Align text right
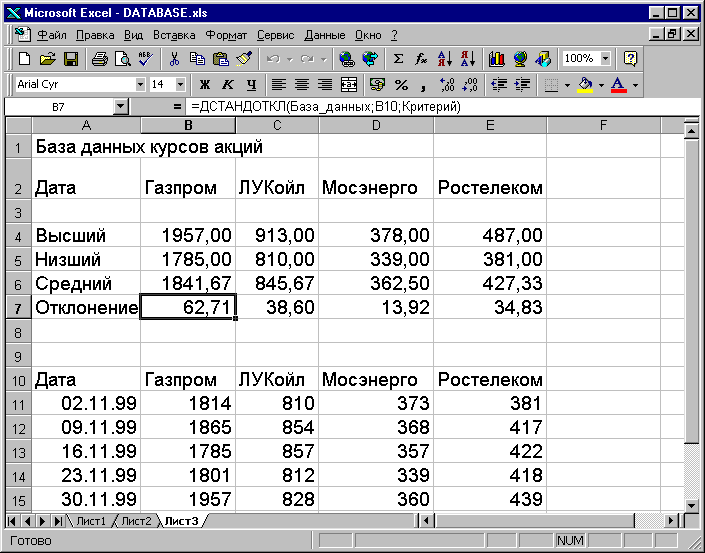This screenshot has height=553, width=705. pyautogui.click(x=325, y=85)
